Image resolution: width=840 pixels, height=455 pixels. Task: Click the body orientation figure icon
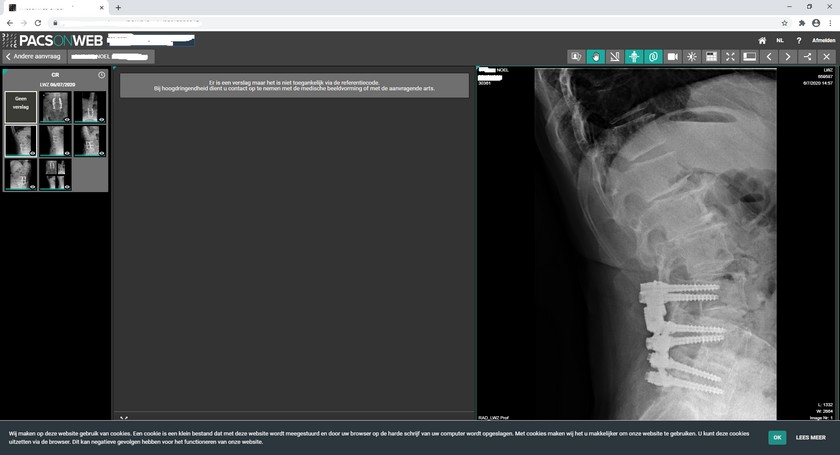tap(634, 57)
